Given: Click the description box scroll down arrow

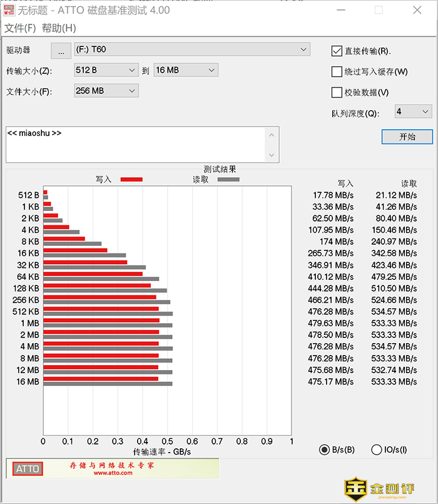Looking at the screenshot, I should click(x=272, y=155).
